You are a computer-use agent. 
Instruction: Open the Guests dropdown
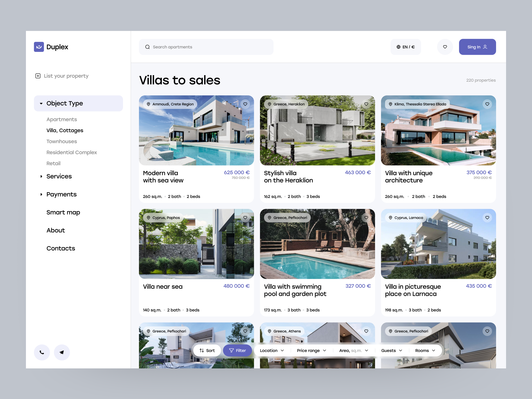[391, 350]
